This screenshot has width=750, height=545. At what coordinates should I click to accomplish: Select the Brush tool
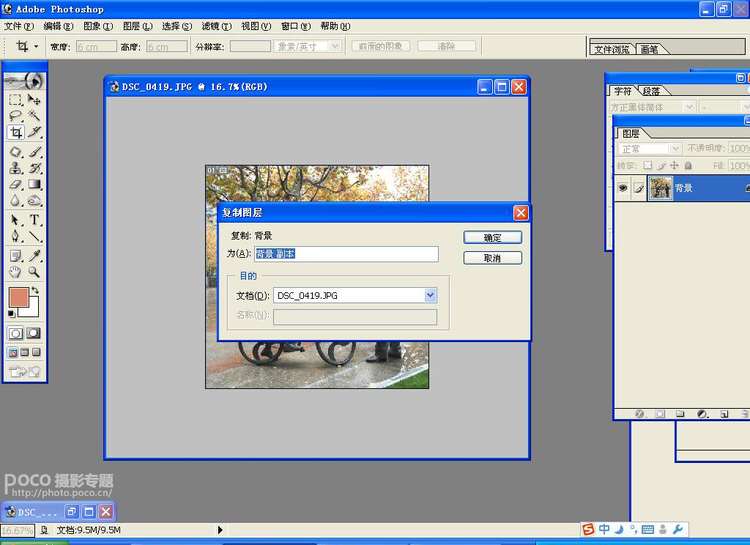(34, 152)
